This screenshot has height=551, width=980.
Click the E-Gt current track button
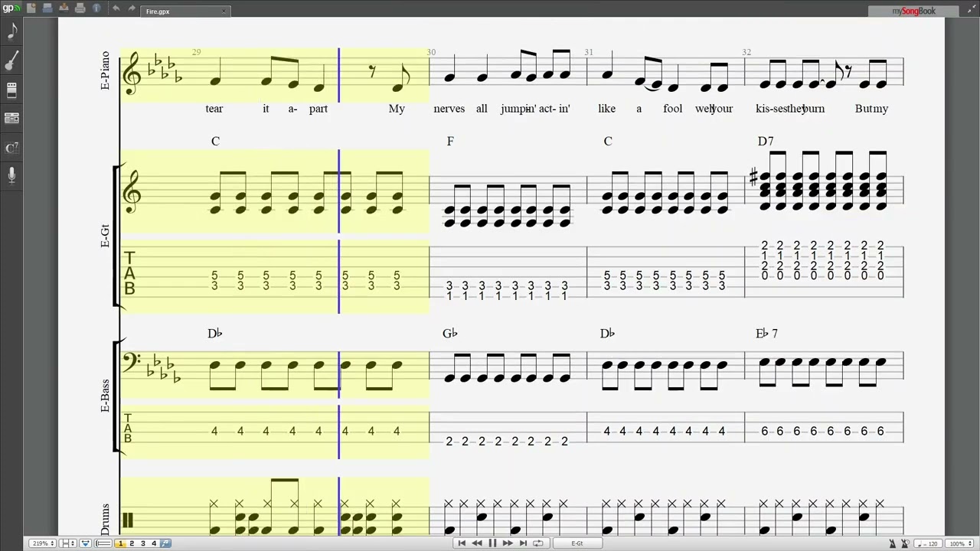coord(577,543)
